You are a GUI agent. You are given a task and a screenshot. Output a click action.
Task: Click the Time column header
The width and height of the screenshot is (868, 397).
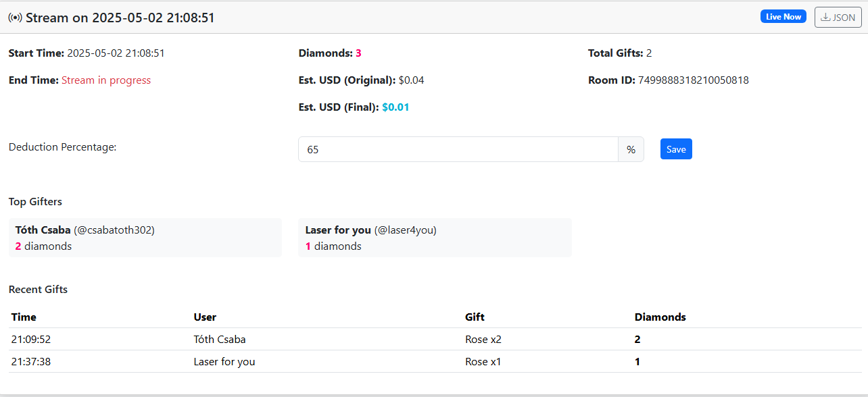coord(24,317)
